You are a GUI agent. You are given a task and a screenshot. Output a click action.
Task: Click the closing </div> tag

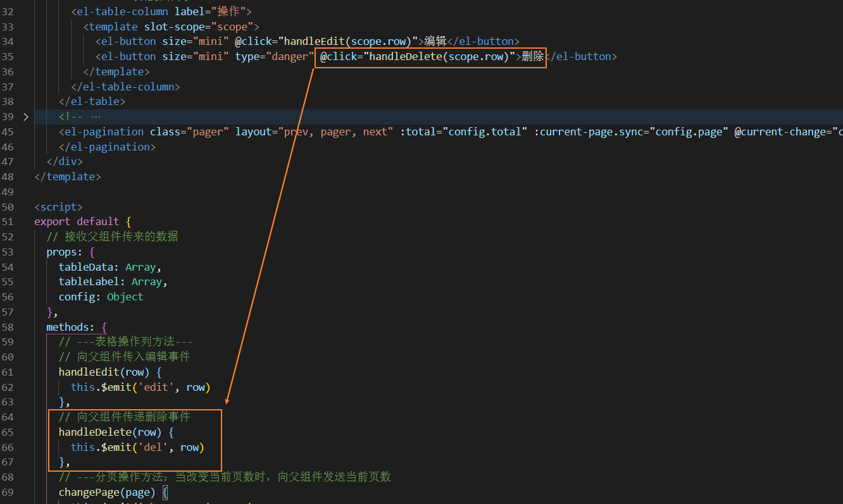click(65, 162)
